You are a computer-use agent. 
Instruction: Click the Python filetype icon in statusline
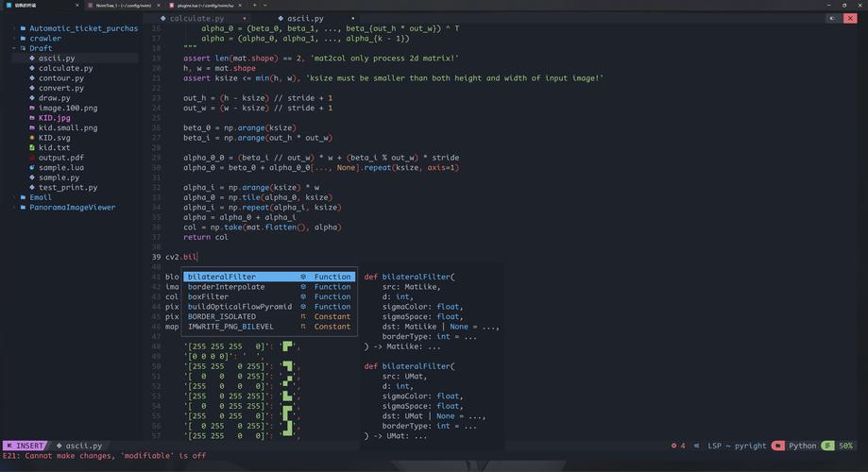click(777, 446)
